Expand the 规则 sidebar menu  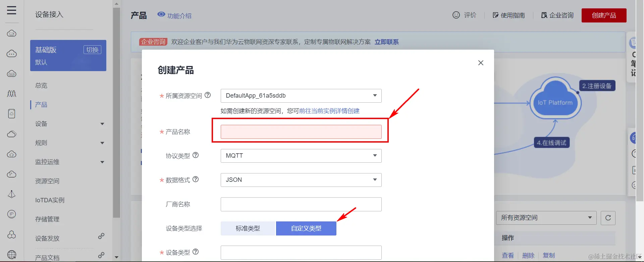102,143
